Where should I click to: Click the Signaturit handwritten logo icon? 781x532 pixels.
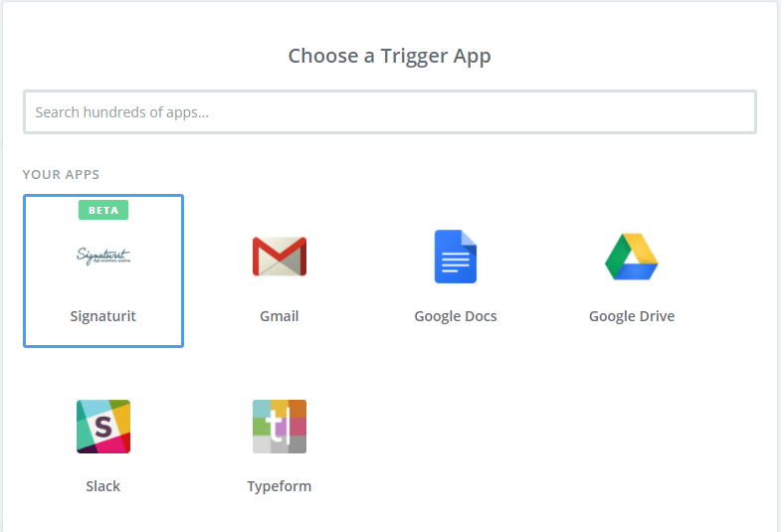pyautogui.click(x=103, y=256)
